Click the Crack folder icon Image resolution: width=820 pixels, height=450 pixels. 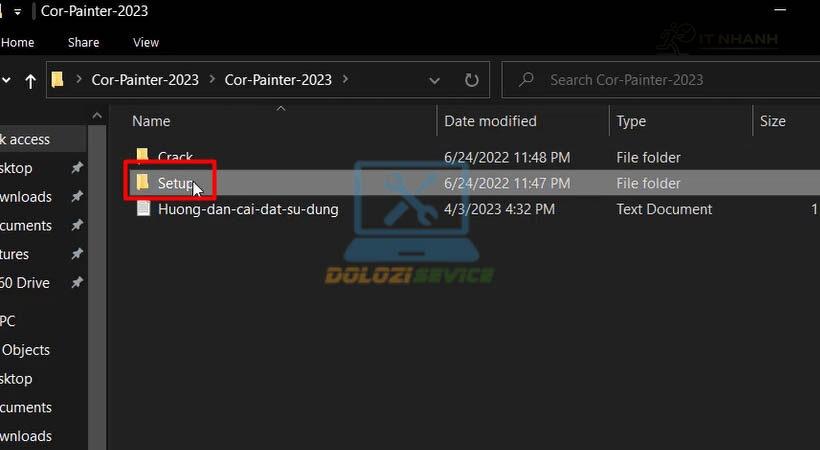tap(142, 157)
